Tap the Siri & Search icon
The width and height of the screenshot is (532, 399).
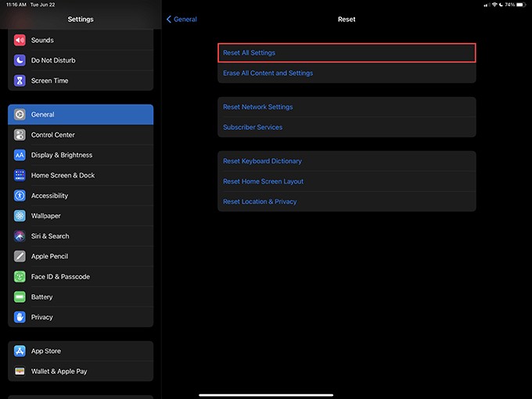(x=20, y=236)
